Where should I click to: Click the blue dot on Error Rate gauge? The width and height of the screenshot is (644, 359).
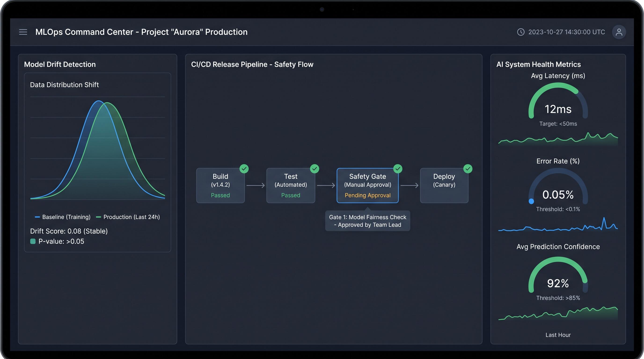531,201
